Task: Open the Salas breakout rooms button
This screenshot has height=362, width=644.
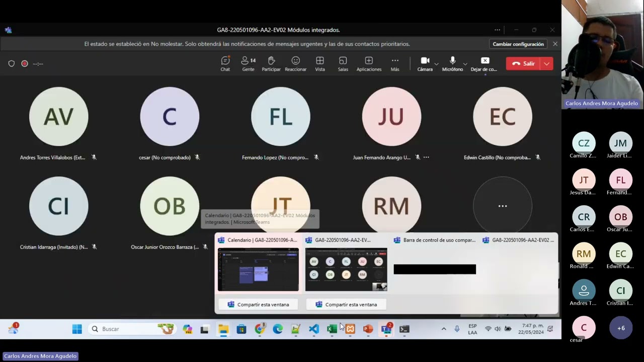Action: click(x=343, y=64)
